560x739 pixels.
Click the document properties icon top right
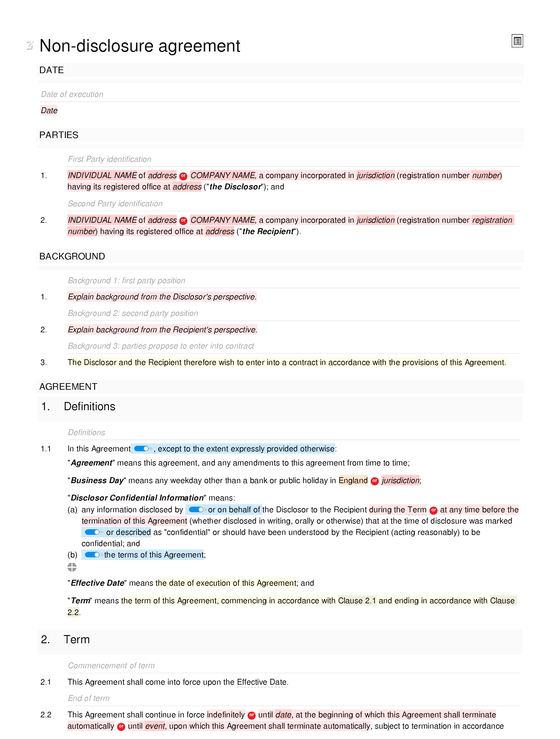pos(517,41)
